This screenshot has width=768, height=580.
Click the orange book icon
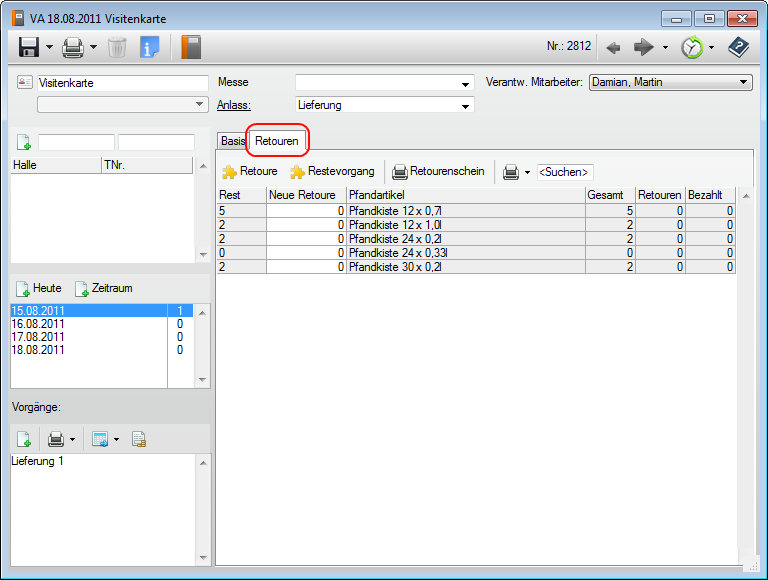pos(191,47)
